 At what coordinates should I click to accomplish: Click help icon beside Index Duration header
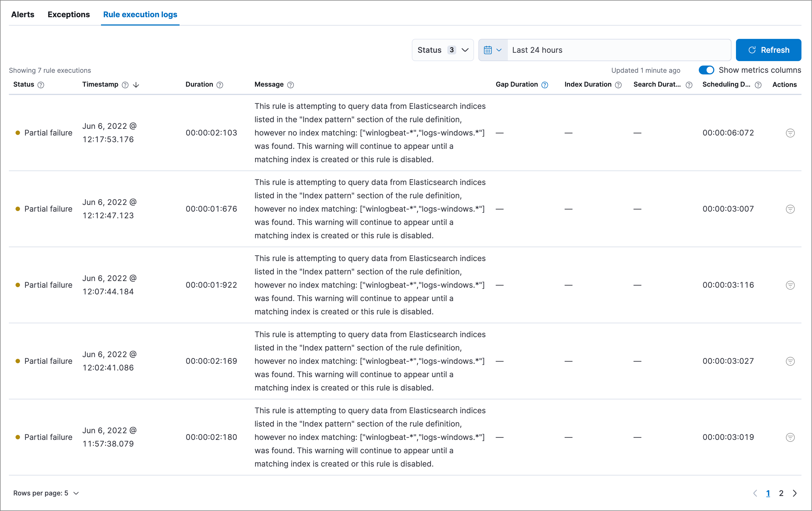618,85
